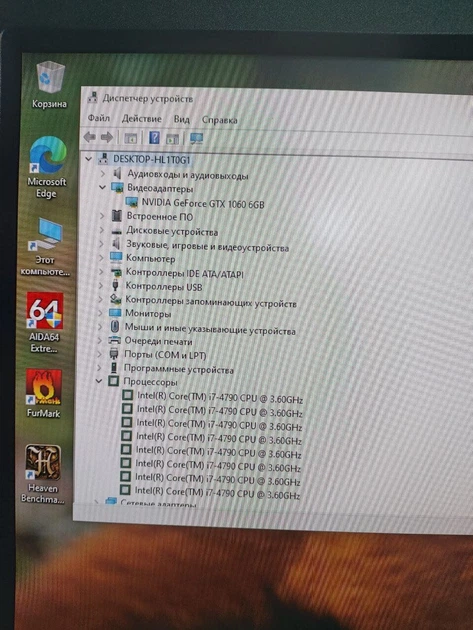Click the USB controller plug icon
The image size is (473, 630).
[115, 285]
